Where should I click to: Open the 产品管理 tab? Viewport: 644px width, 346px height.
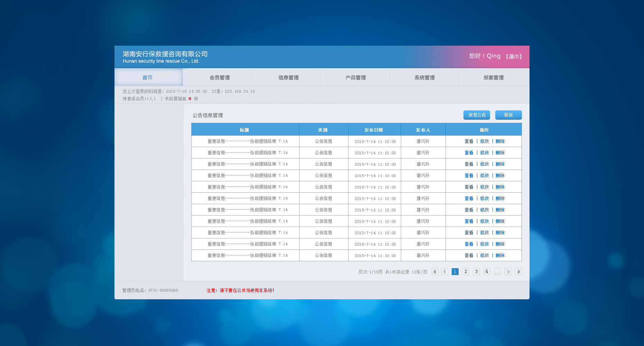[356, 77]
